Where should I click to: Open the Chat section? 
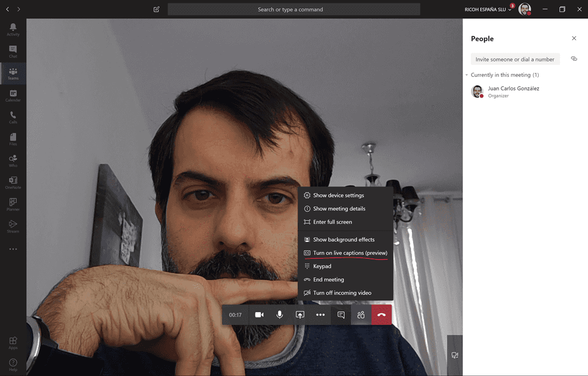point(13,52)
